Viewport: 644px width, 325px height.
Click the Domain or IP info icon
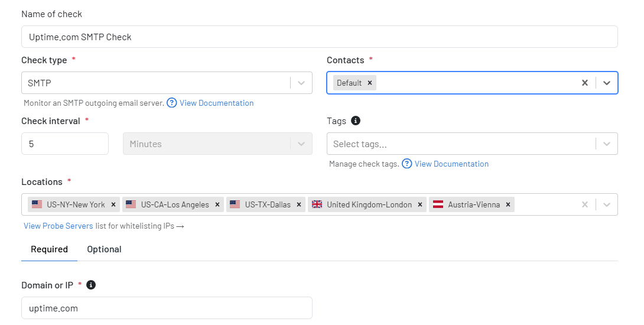click(x=91, y=285)
